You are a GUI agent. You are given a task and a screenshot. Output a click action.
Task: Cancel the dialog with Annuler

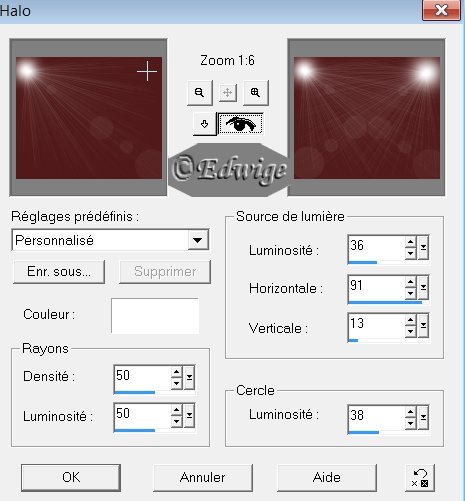coord(203,478)
